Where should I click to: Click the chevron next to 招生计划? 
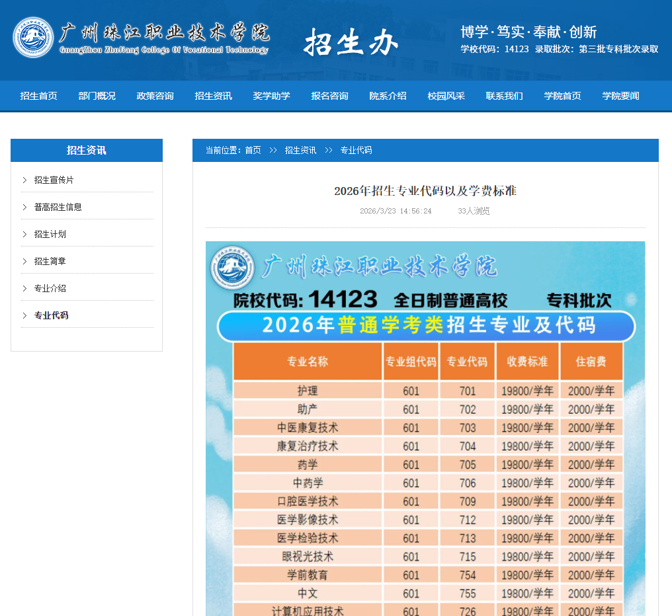(x=25, y=233)
